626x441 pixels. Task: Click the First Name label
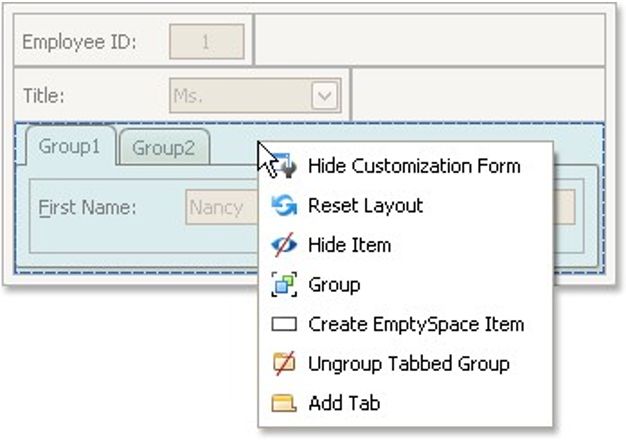[x=87, y=208]
